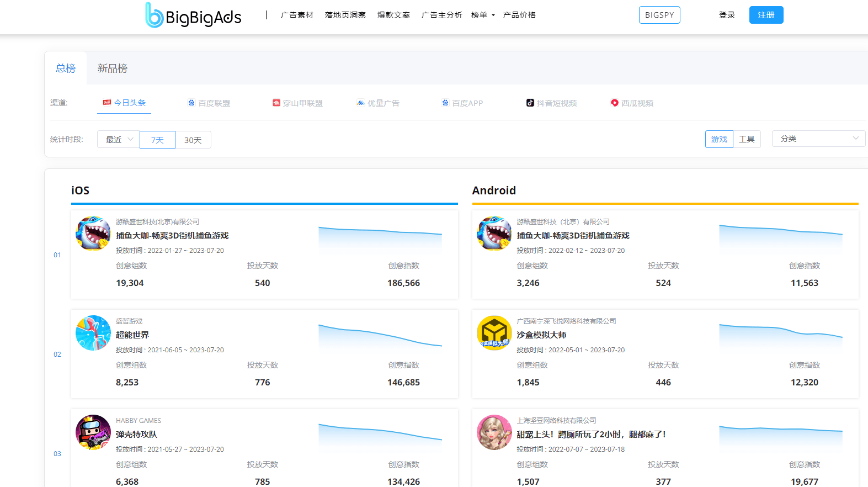Open the 爆款文案 menu

point(394,15)
